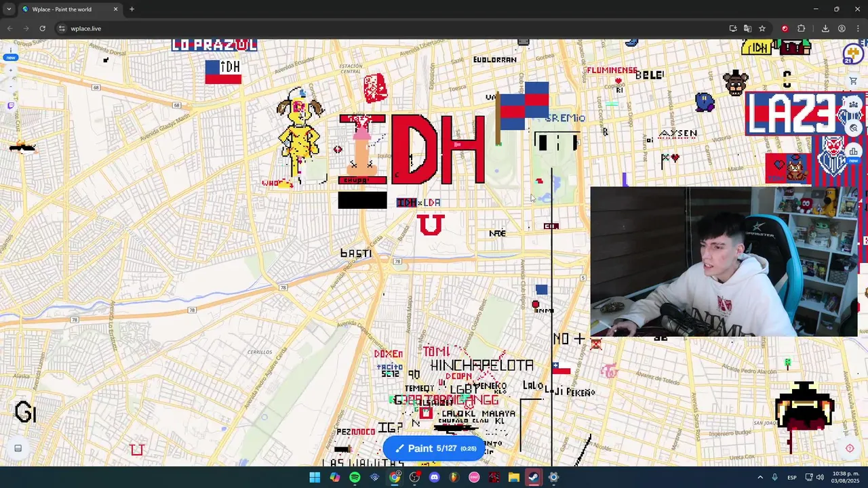Open Chrome profile account icon
The height and width of the screenshot is (488, 868).
click(x=842, y=28)
